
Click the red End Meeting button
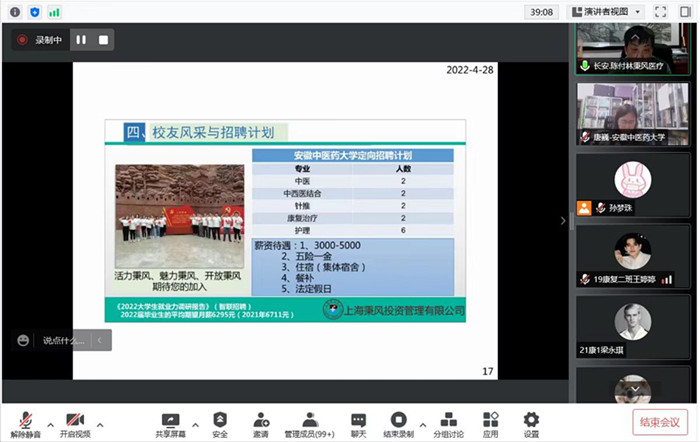click(660, 422)
